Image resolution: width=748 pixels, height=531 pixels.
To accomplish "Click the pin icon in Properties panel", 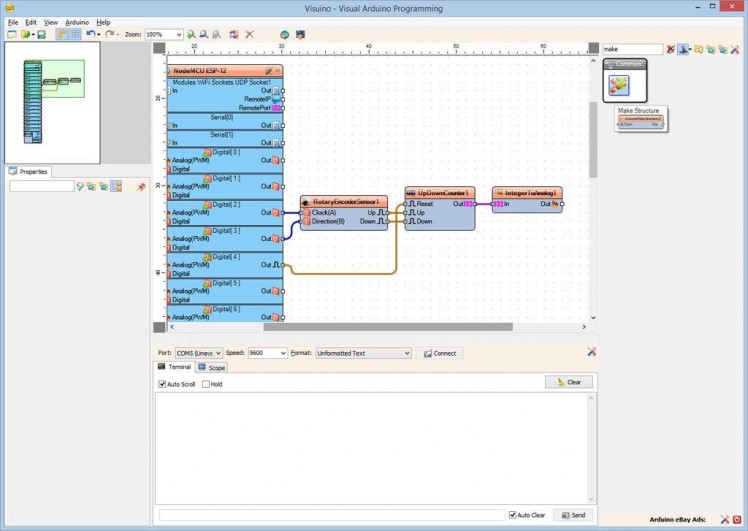I will coord(141,186).
